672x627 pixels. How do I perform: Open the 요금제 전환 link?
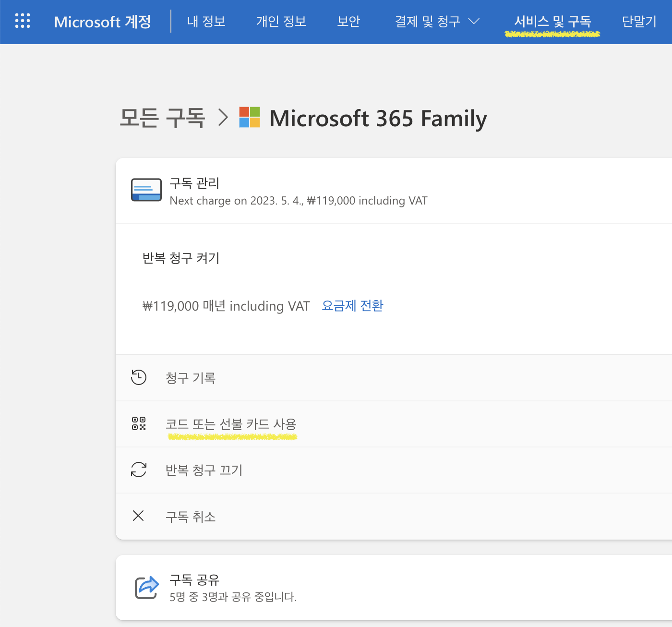352,306
